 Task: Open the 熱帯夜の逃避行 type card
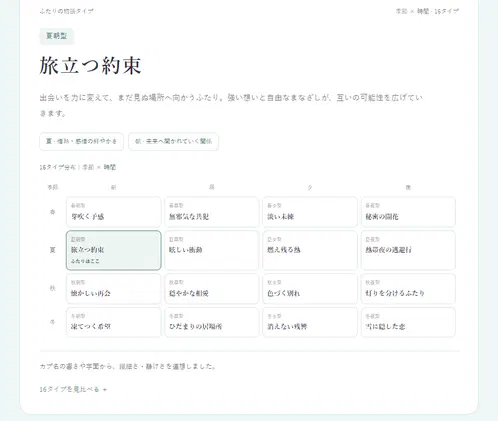[x=408, y=250]
